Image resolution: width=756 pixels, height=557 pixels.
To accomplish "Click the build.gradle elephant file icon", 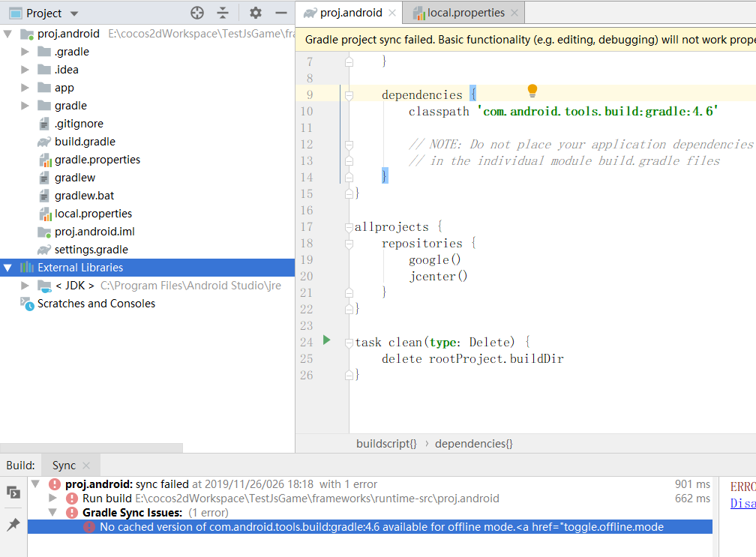I will coord(44,142).
